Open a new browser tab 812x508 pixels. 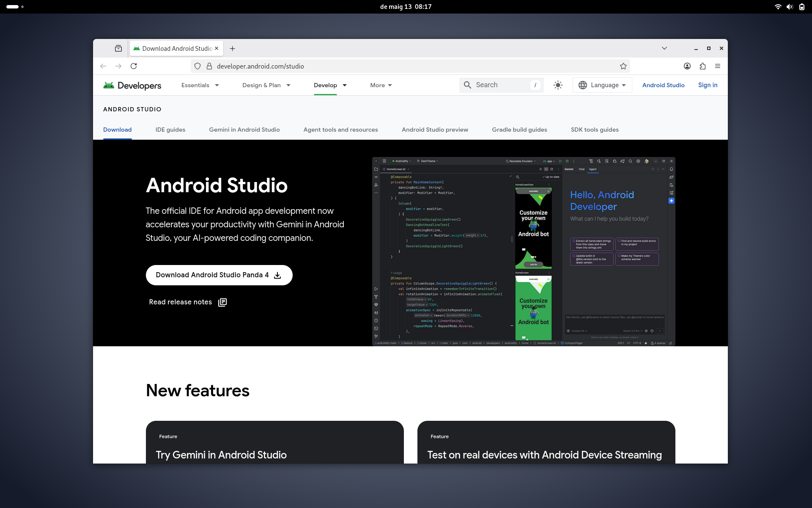tap(233, 48)
